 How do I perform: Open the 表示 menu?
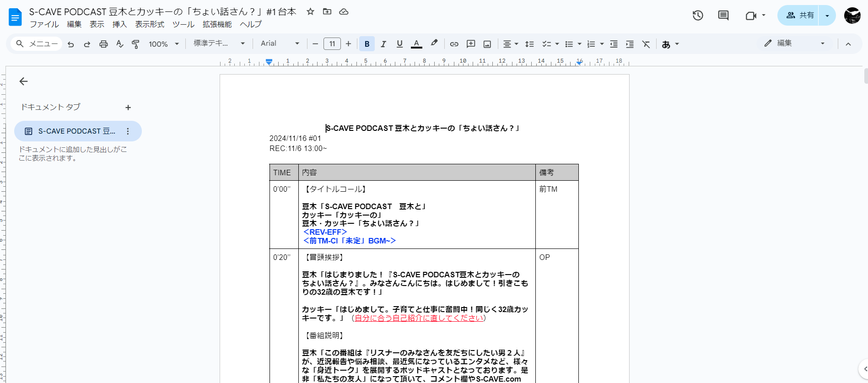click(x=97, y=24)
